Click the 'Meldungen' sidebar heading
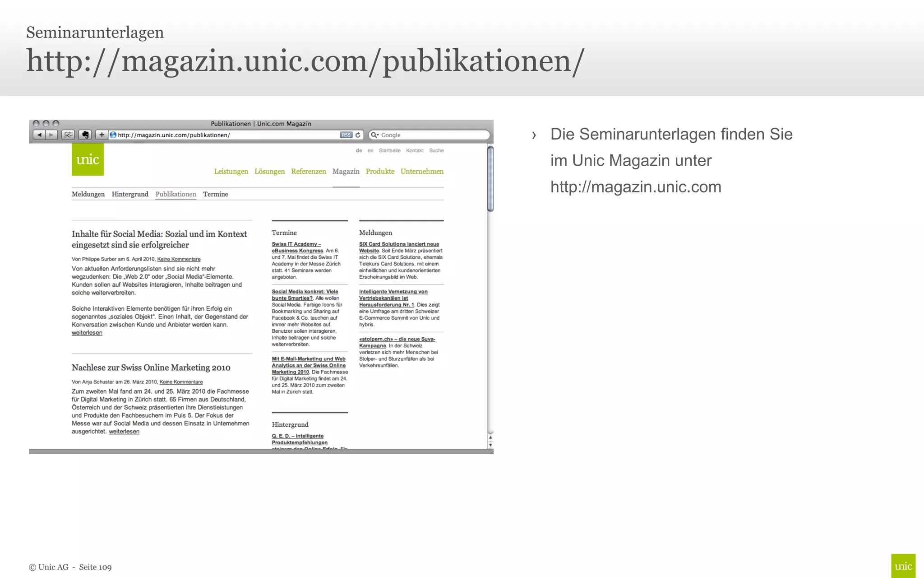This screenshot has height=578, width=924. (375, 233)
